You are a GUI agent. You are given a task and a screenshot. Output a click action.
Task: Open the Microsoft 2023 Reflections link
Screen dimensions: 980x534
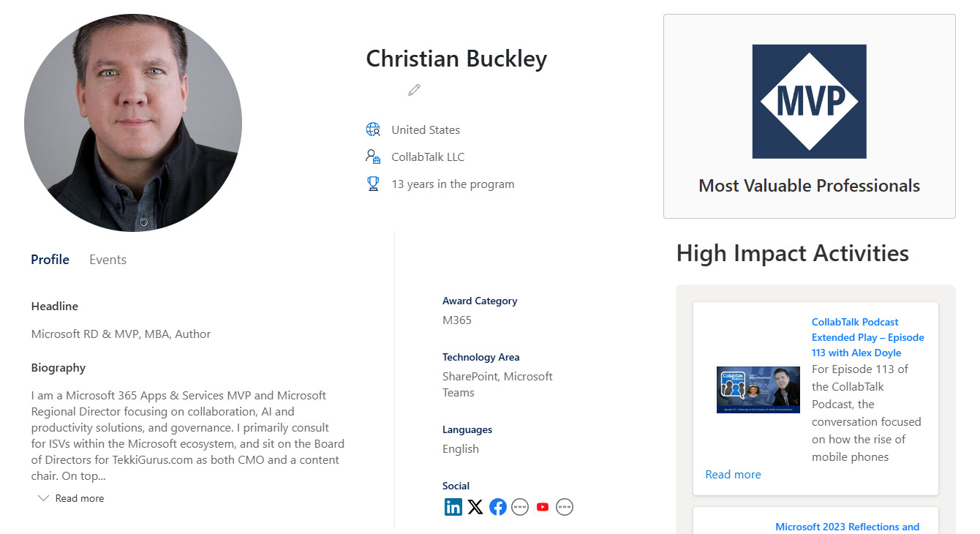click(x=847, y=526)
